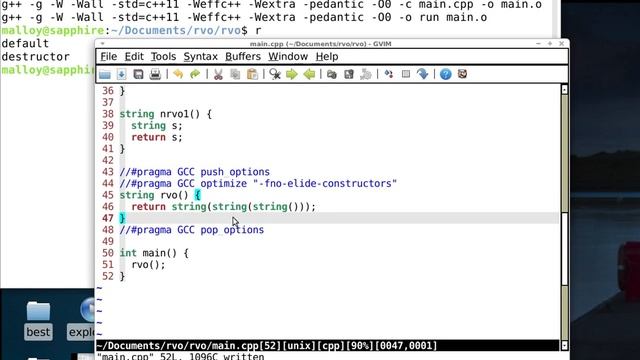Click the closing brace on line 52
Screen dimensions: 640x360
pyautogui.click(x=122, y=276)
